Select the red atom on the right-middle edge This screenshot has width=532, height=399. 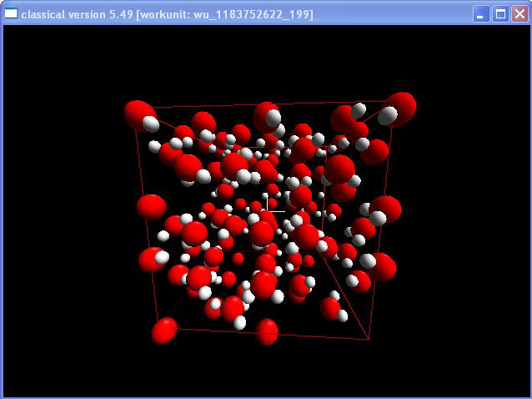pos(386,208)
